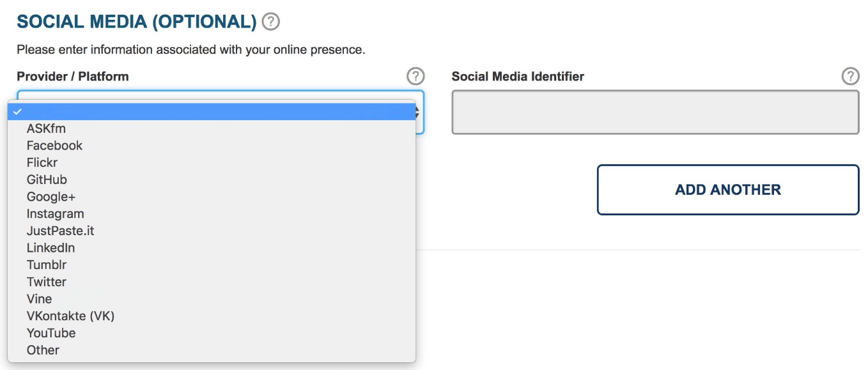Click the Social Media Identifier field
The image size is (868, 370).
tap(655, 112)
